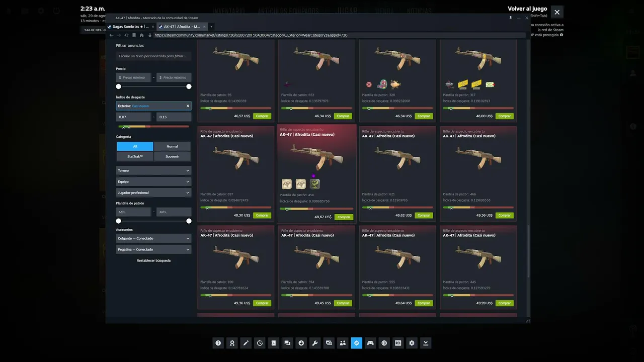Click the pattern template Máx. field
Screen dimensions: 644x362
pyautogui.click(x=174, y=212)
